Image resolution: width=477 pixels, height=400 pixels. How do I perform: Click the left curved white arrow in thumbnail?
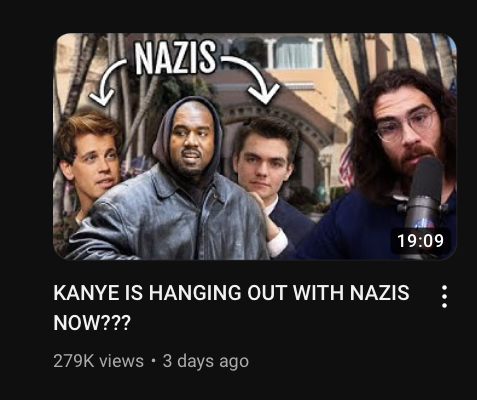point(106,83)
